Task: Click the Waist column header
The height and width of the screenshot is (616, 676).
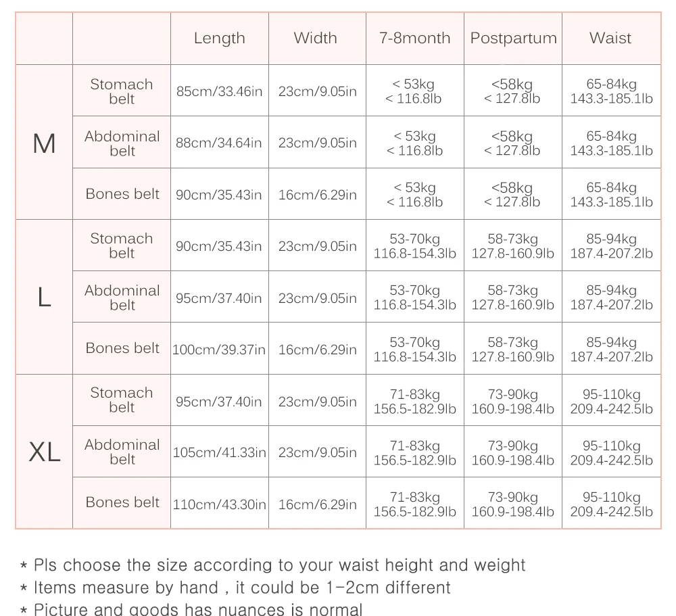Action: click(x=611, y=39)
